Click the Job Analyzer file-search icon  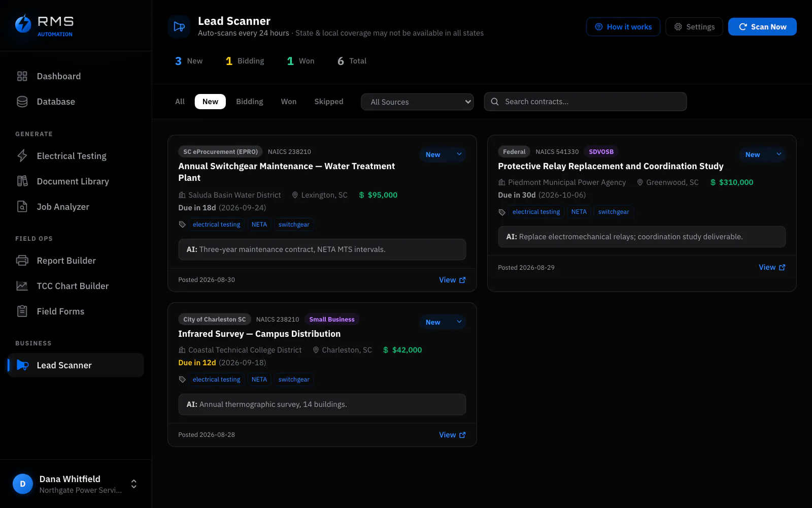pos(22,207)
